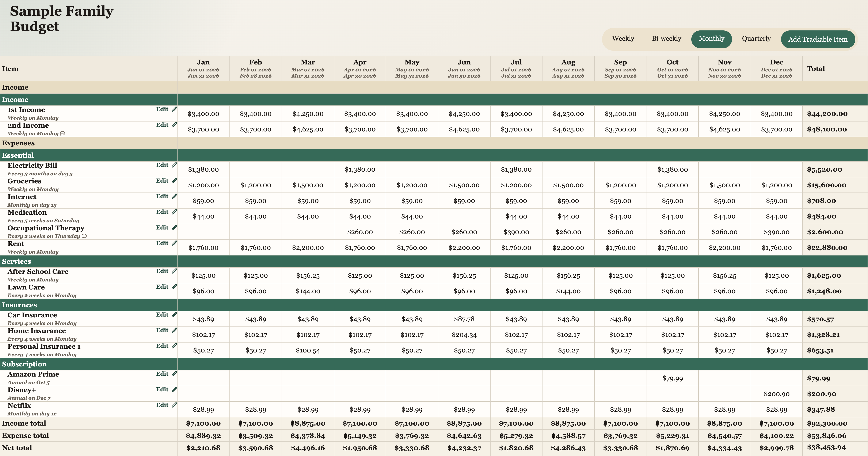The height and width of the screenshot is (456, 868).
Task: Click the January Net total cell
Action: click(x=203, y=448)
